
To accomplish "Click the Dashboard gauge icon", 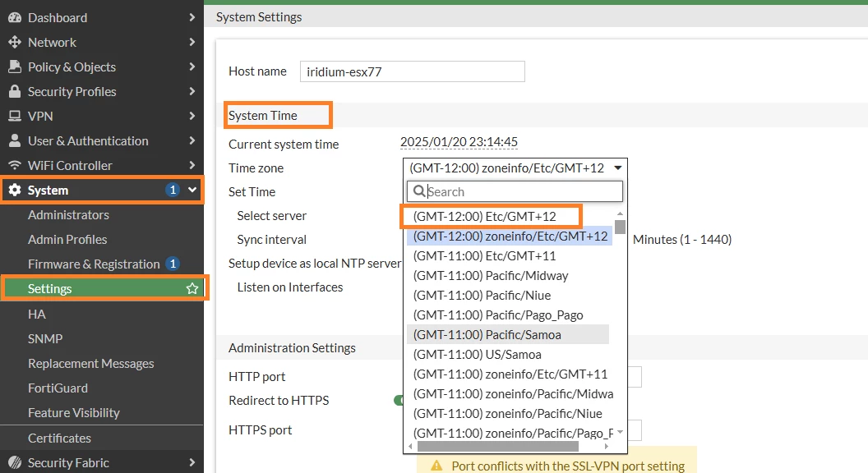I will [15, 18].
